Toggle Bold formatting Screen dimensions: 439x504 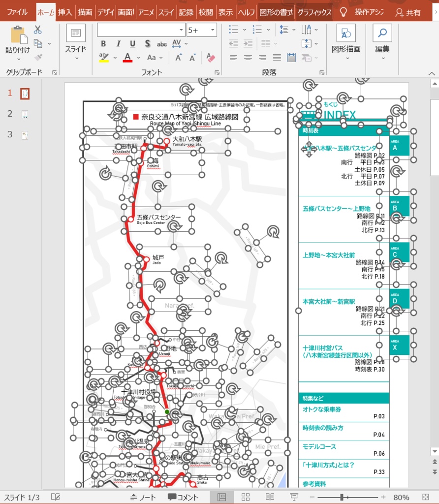[103, 44]
